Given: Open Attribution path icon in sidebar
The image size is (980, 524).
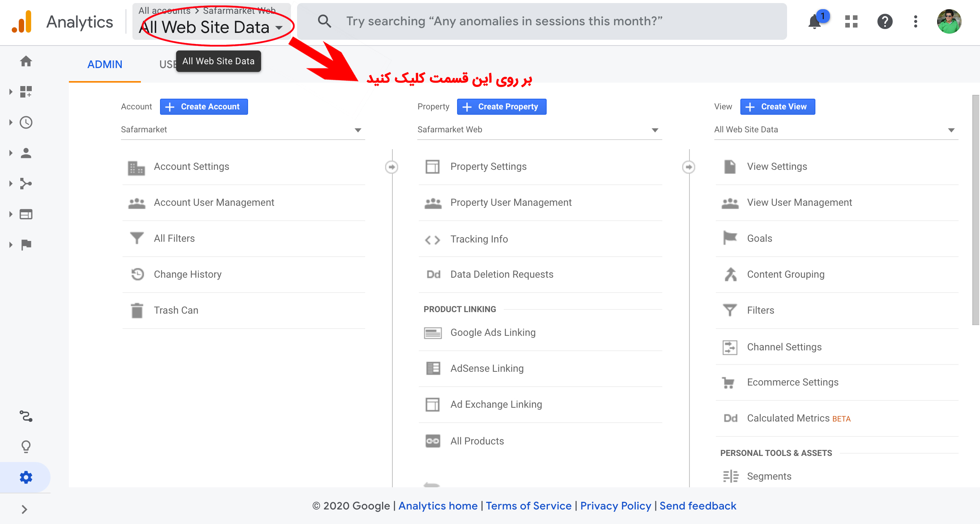Looking at the screenshot, I should point(26,416).
